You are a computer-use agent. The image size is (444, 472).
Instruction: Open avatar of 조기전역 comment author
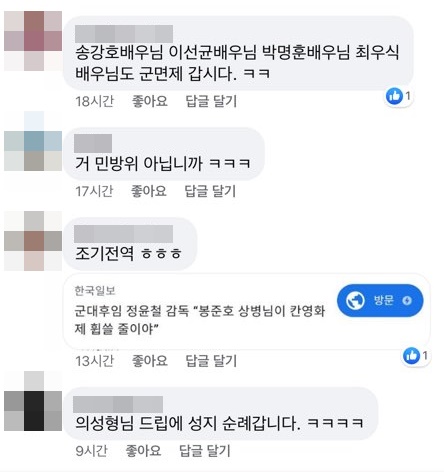point(33,241)
